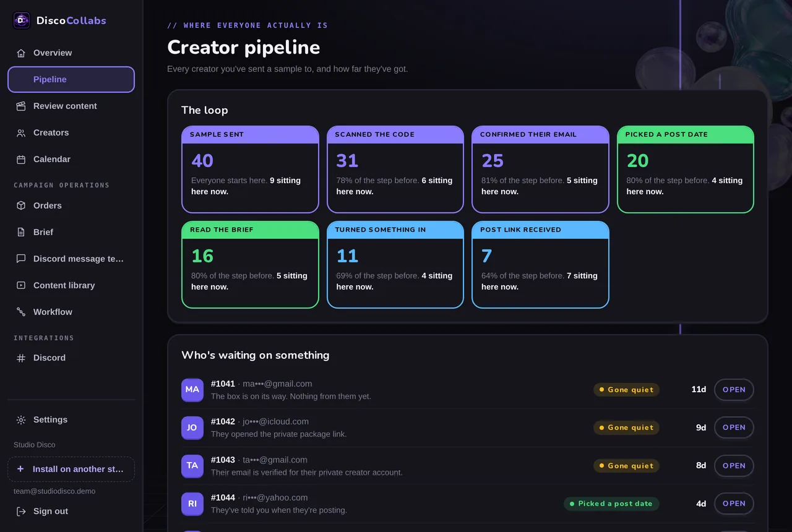Click the Picked a post date badge

tap(611, 504)
